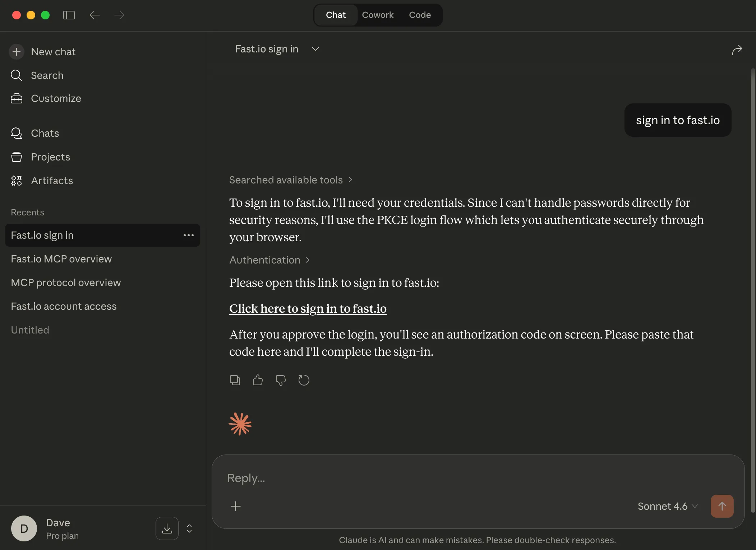Expand the Authentication details
The width and height of the screenshot is (756, 550).
(x=269, y=260)
